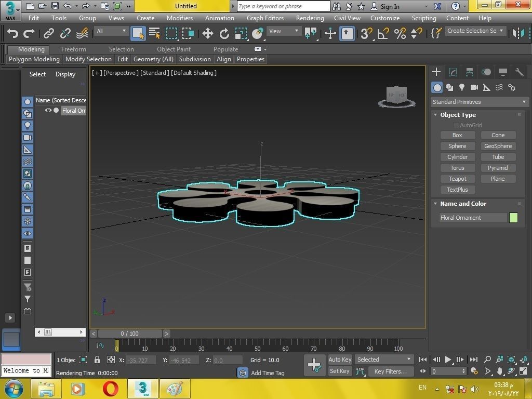
Task: Select the Scale tool
Action: pyautogui.click(x=241, y=33)
